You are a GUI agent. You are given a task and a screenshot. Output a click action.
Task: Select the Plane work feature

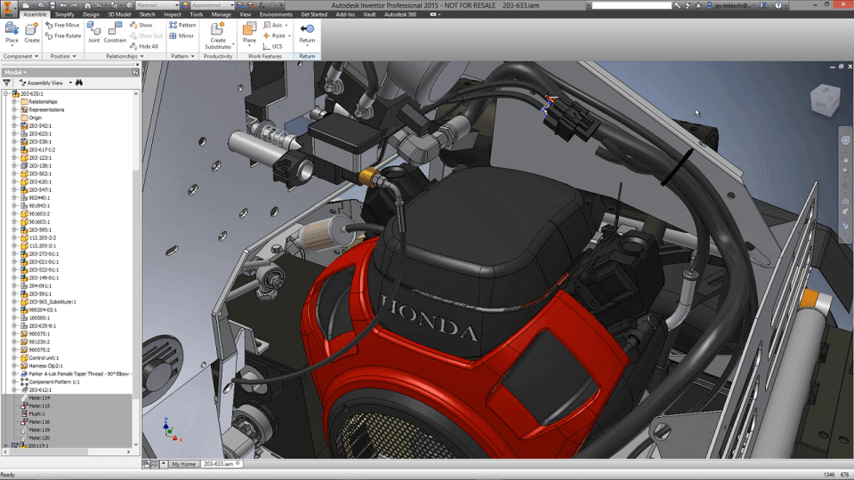coord(249,33)
